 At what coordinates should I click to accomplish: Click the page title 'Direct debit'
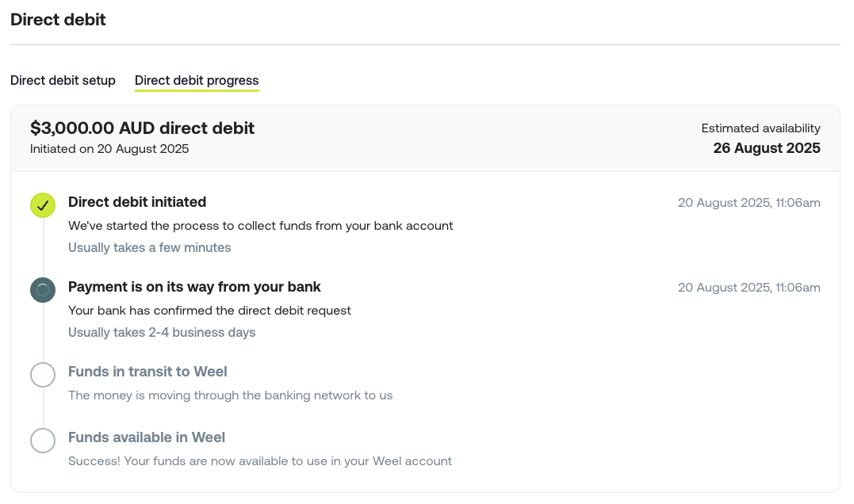(58, 20)
